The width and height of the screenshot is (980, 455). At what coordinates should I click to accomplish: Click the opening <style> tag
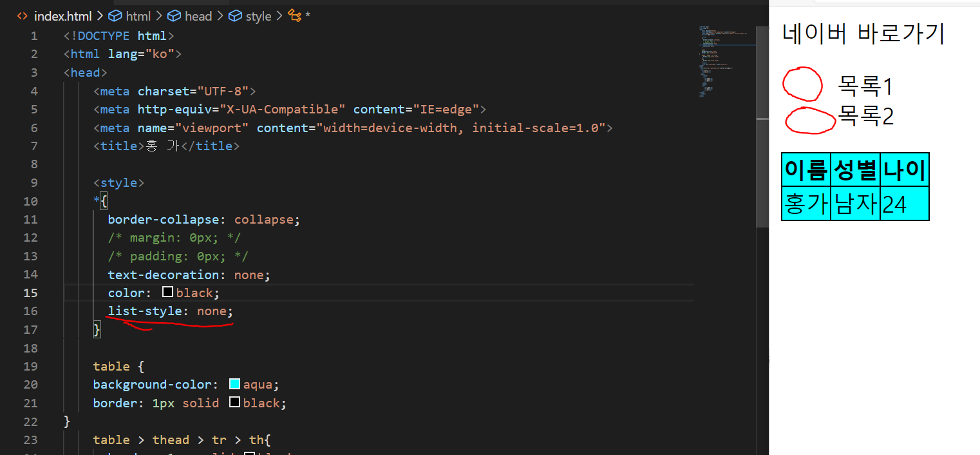coord(118,182)
